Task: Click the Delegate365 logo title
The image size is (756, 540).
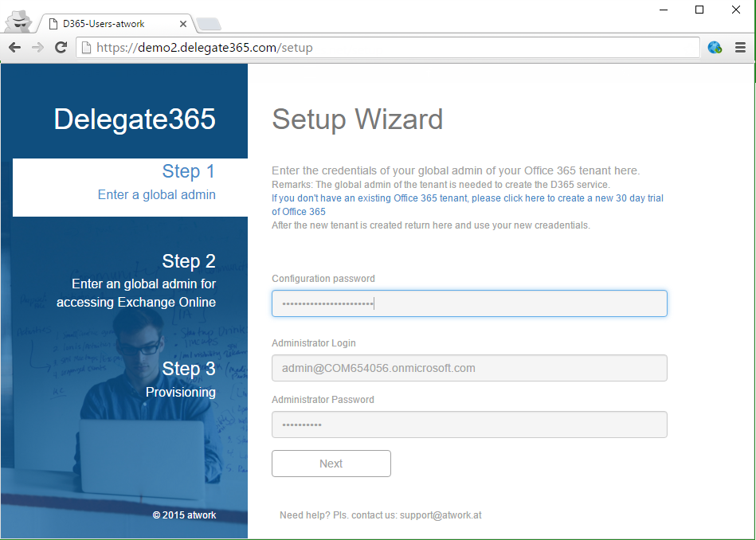Action: [135, 119]
